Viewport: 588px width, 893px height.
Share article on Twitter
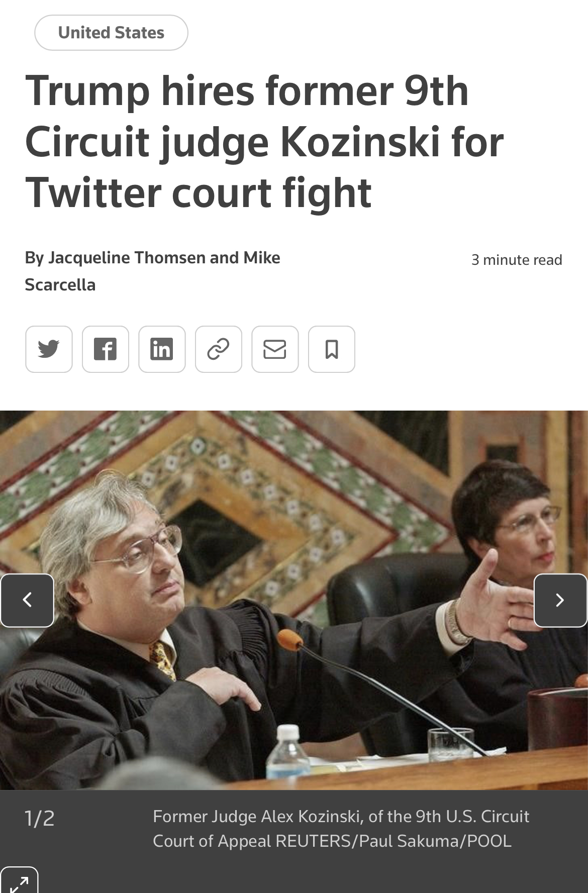[49, 349]
